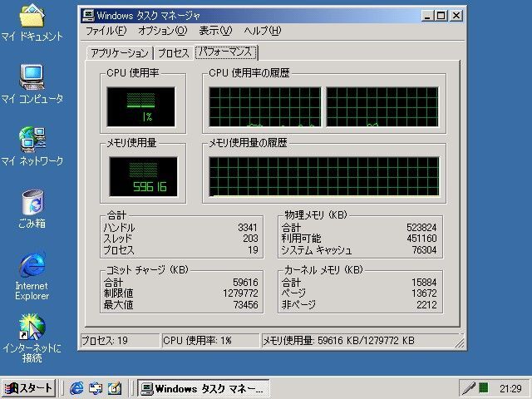This screenshot has width=532, height=399.
Task: Switch to the アプリケーション tab
Action: coord(120,53)
